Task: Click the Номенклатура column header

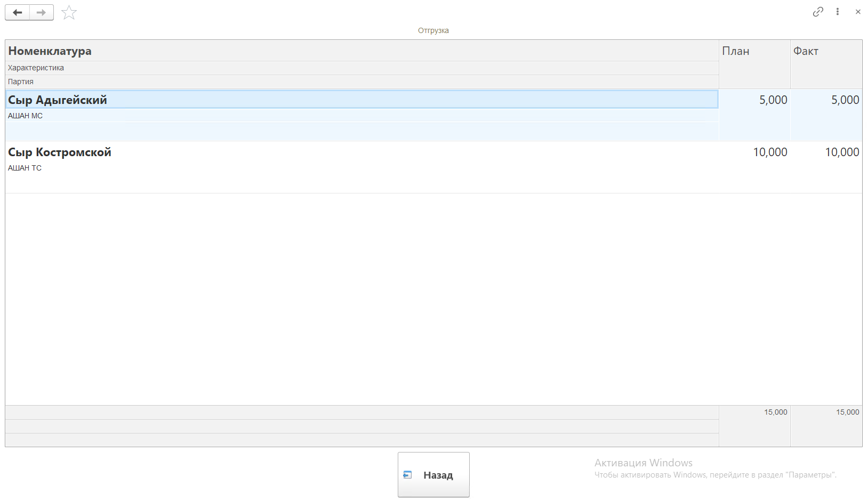Action: coord(50,51)
